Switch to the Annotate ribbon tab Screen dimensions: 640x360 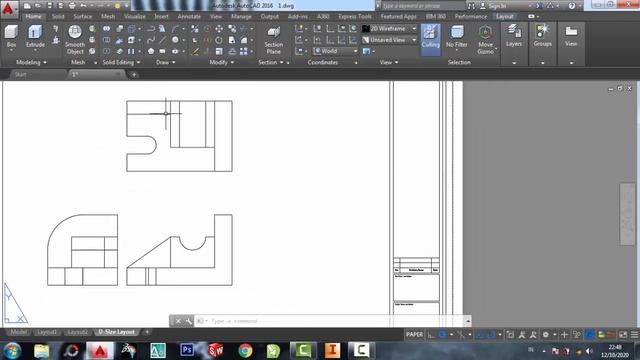[189, 17]
